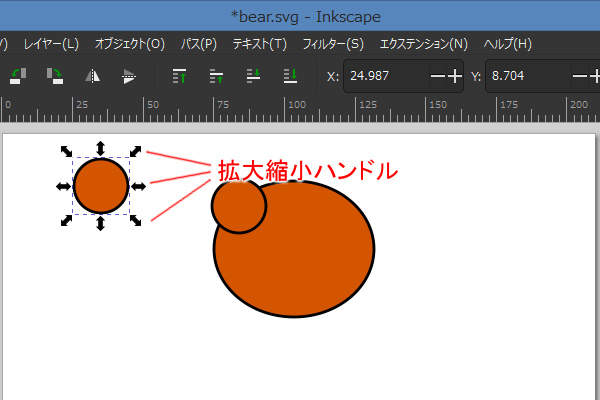This screenshot has height=400, width=600.
Task: Click the top-center scale handle
Action: coord(100,148)
